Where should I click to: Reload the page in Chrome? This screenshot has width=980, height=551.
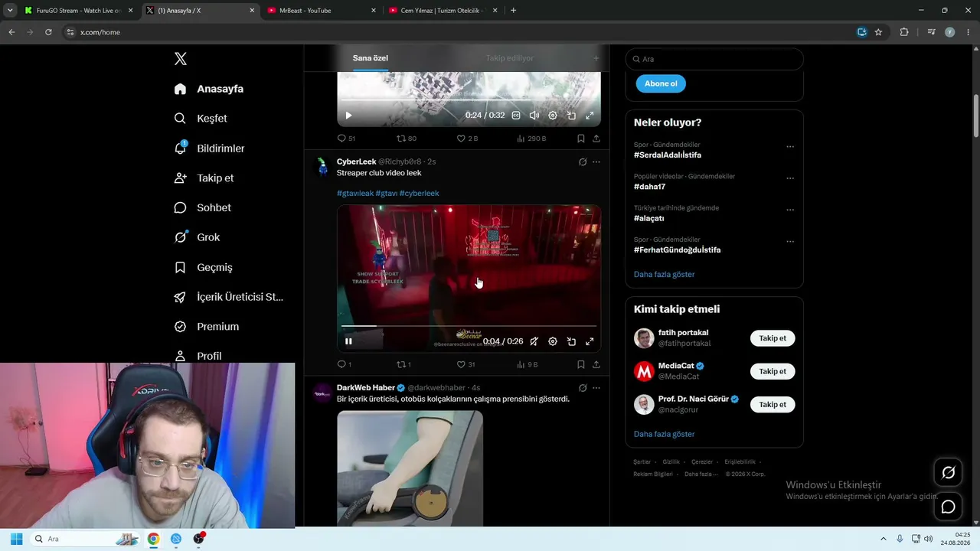(48, 32)
